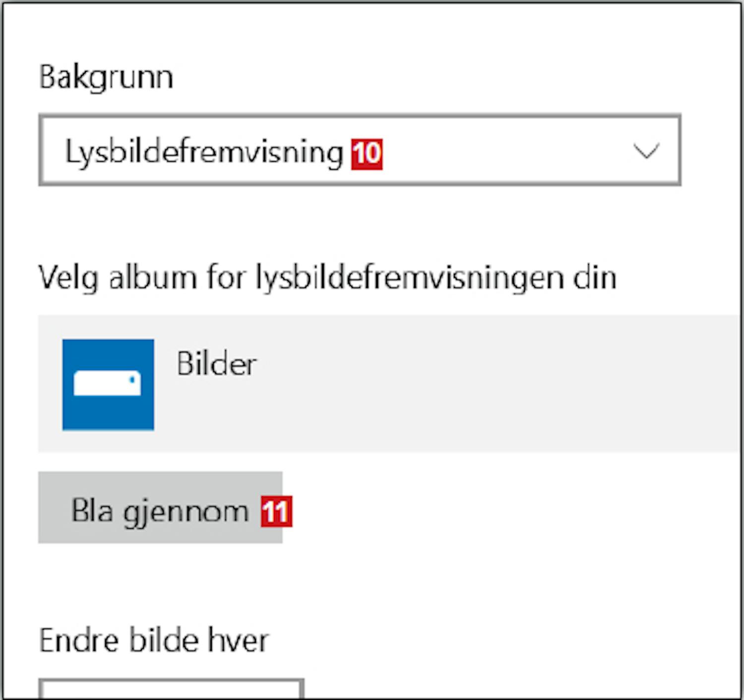Click the word gjennom on the browse button
The width and height of the screenshot is (744, 700).
[x=186, y=512]
